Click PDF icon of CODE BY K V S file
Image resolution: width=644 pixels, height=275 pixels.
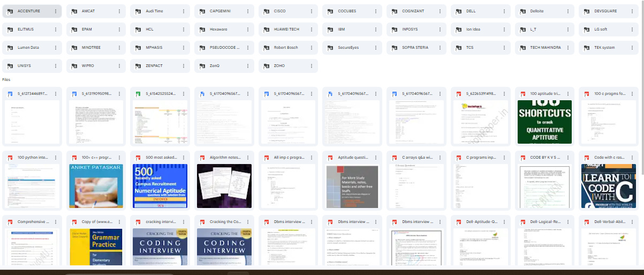(x=523, y=158)
